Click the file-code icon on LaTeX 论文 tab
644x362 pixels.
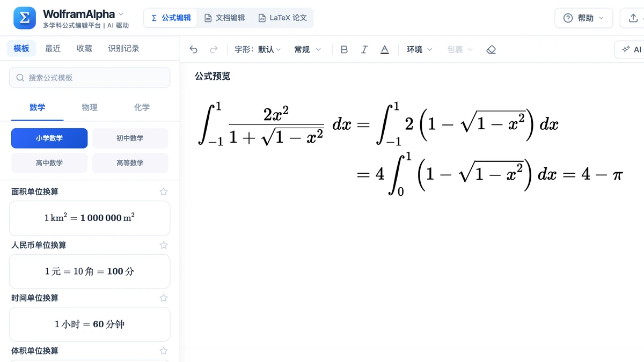click(262, 18)
